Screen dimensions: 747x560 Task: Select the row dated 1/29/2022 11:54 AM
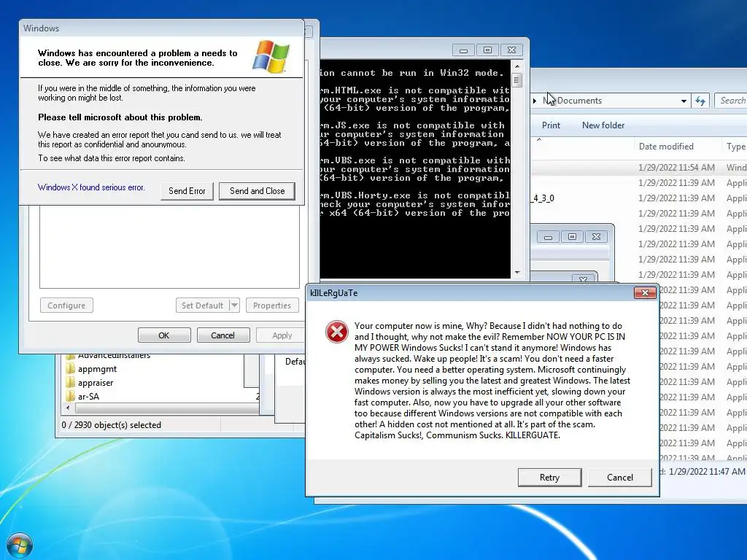(638, 167)
